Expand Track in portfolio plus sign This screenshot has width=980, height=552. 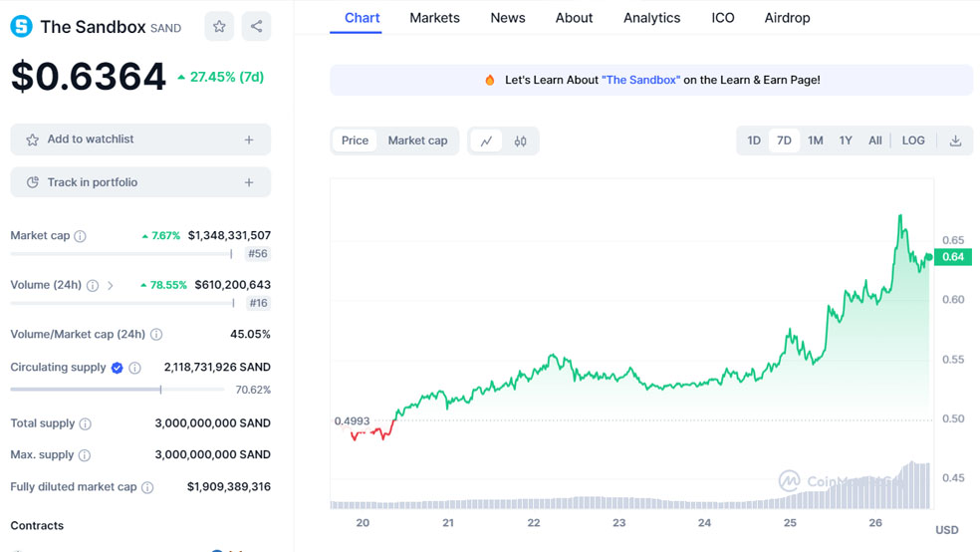tap(249, 182)
